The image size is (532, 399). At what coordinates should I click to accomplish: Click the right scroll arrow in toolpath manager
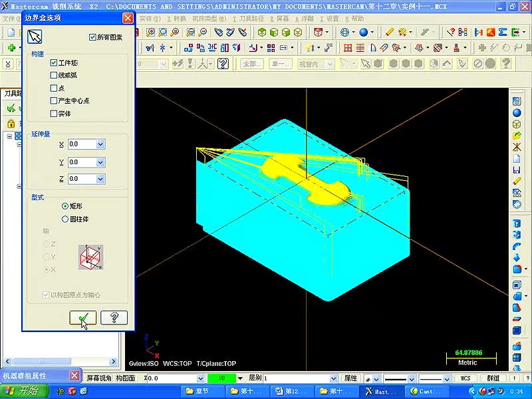[114, 362]
